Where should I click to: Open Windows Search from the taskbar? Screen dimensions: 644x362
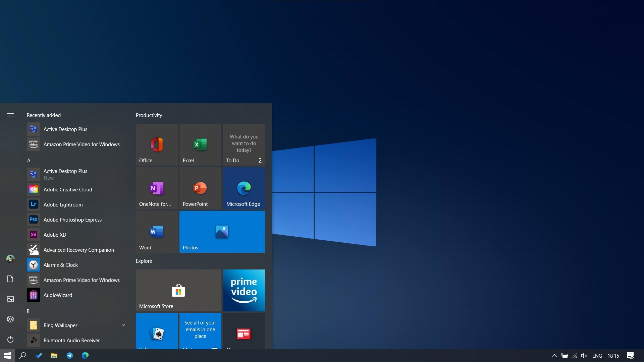click(x=22, y=355)
